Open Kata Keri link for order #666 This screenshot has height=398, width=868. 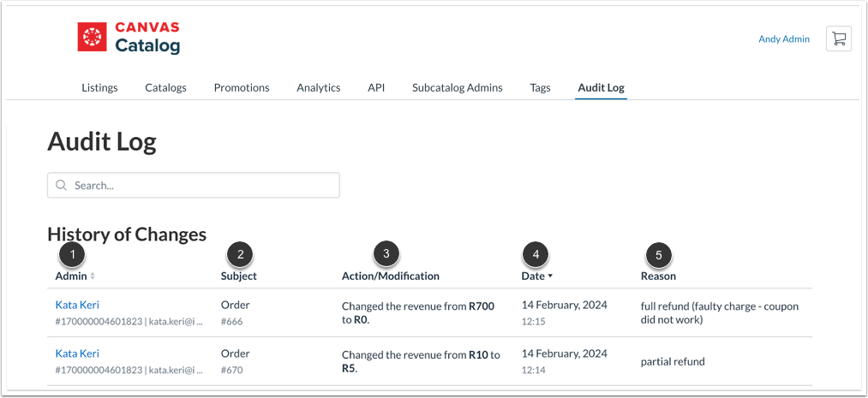(77, 305)
